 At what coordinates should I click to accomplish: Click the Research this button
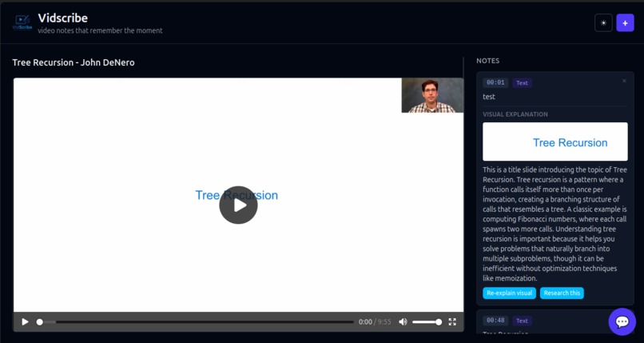[x=562, y=293]
